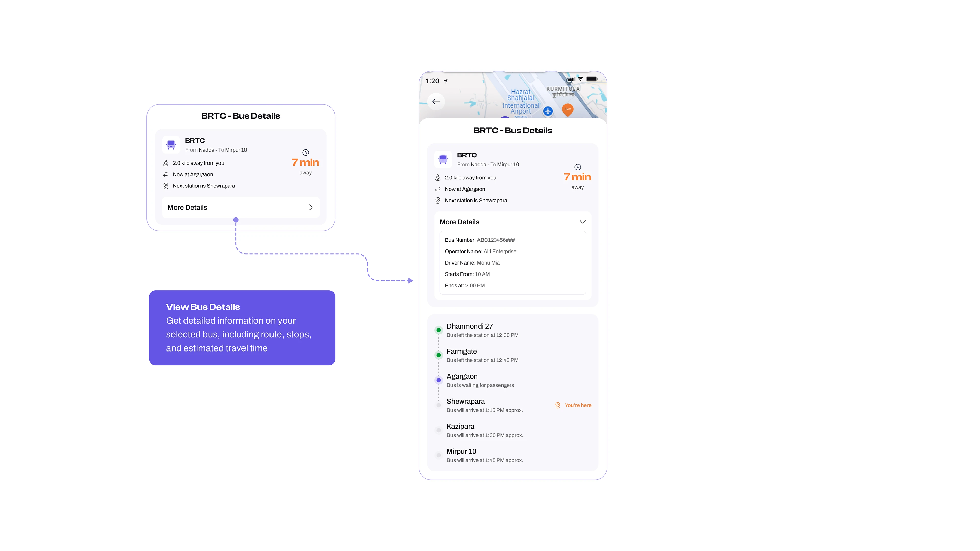This screenshot has width=980, height=551.
Task: Click the clock icon above left 7 min
Action: (305, 153)
